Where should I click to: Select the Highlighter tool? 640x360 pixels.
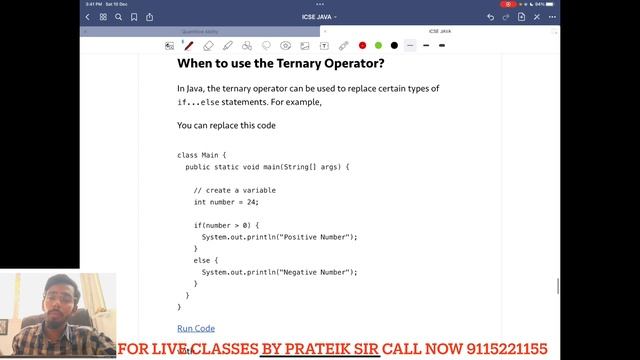tap(227, 46)
